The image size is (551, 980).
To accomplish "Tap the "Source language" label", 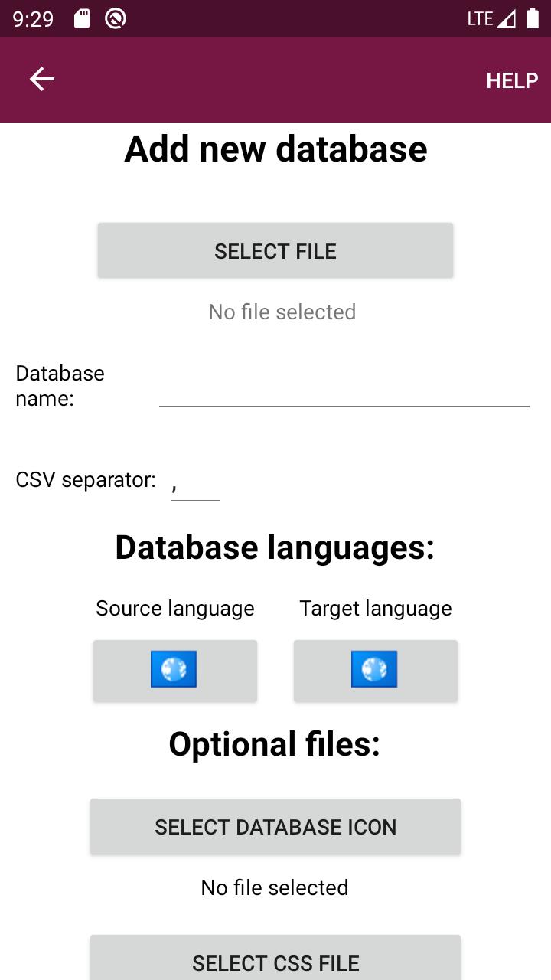I will (x=175, y=609).
